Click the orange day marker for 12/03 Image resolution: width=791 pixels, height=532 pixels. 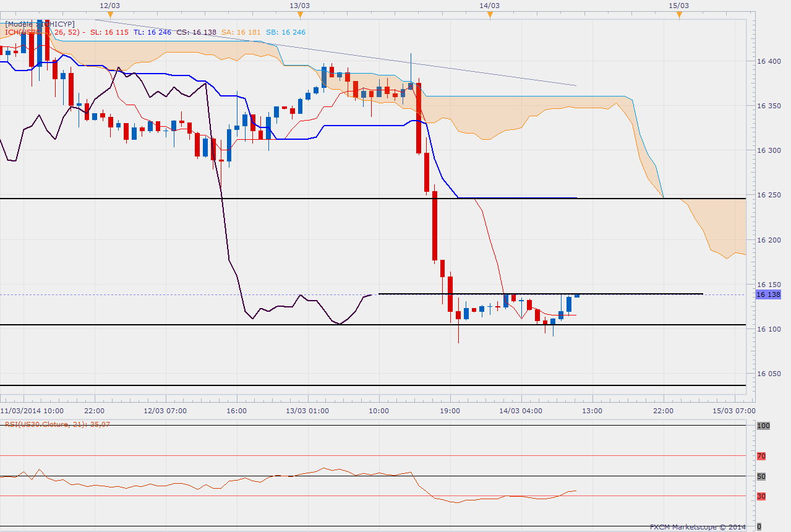tap(109, 15)
